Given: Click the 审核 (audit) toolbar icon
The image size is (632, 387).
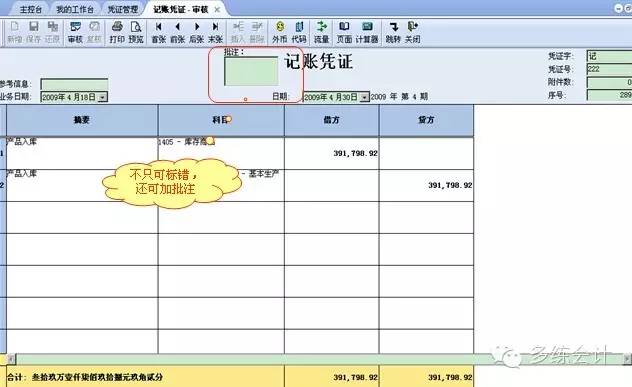Looking at the screenshot, I should tap(75, 32).
